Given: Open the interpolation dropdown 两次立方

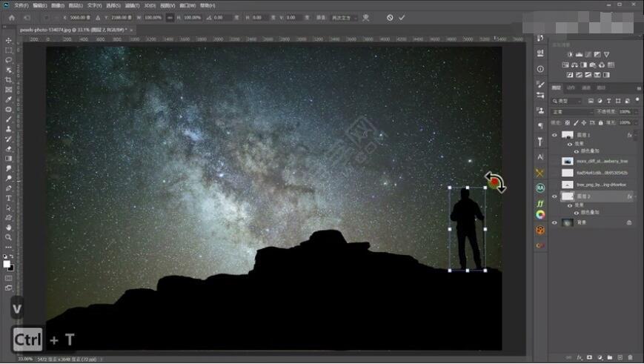Looking at the screenshot, I should point(345,17).
